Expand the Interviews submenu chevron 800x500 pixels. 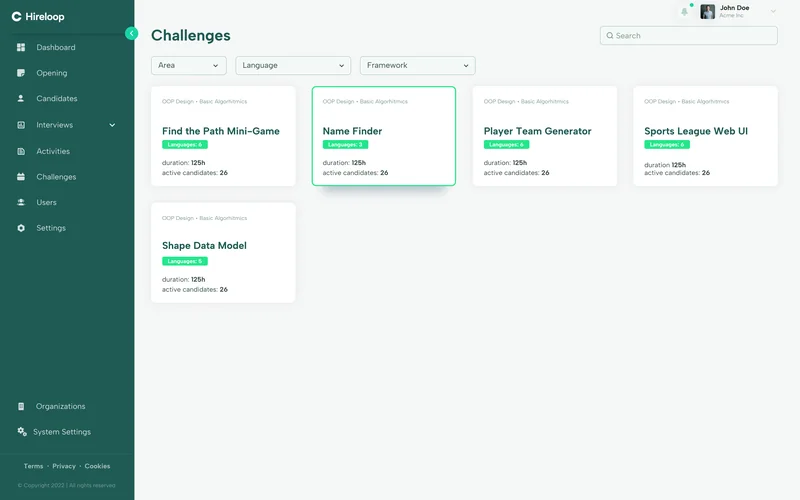112,125
